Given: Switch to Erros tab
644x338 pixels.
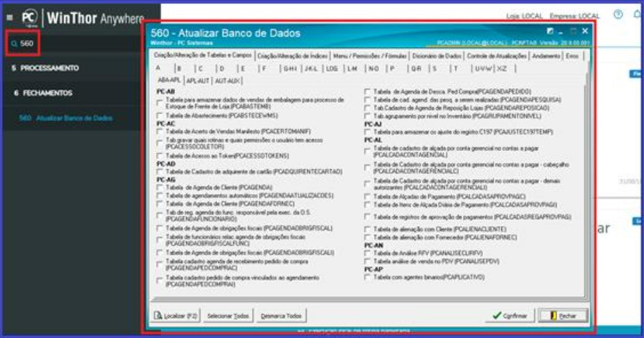Looking at the screenshot, I should tap(572, 56).
